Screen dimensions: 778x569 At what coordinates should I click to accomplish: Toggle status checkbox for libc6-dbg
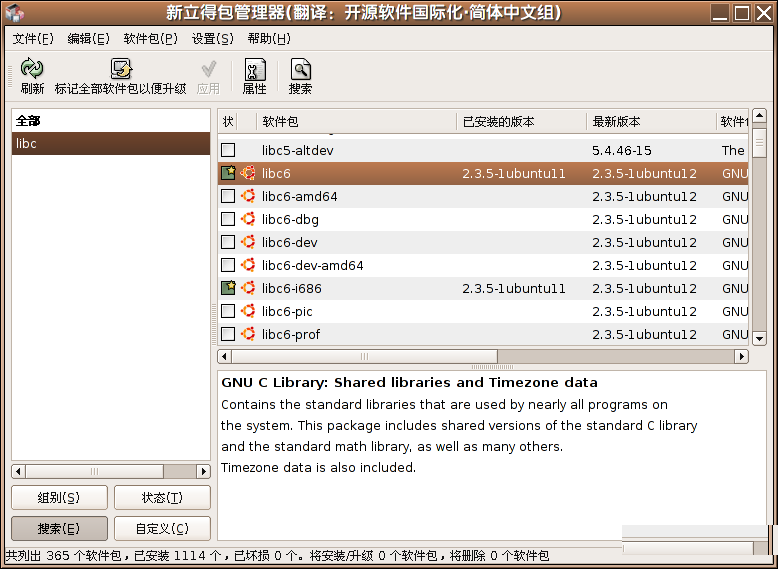coord(228,219)
